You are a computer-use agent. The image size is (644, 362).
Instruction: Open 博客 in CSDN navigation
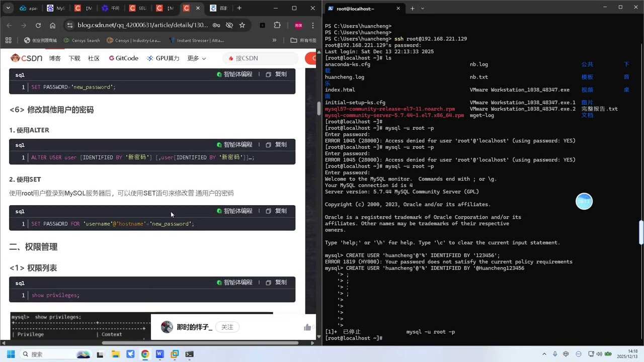(55, 58)
